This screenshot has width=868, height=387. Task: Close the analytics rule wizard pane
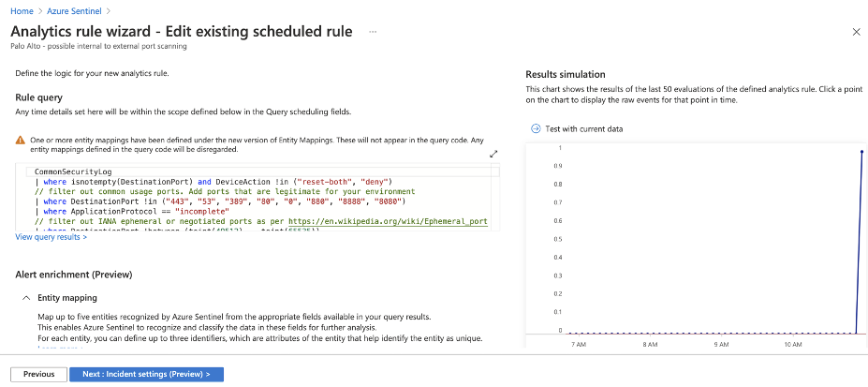(856, 32)
